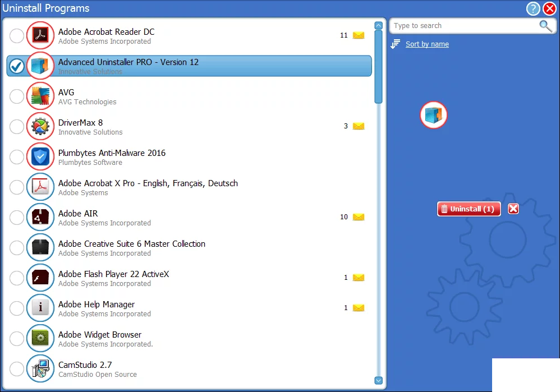Click the Adobe AIR icon

click(40, 217)
